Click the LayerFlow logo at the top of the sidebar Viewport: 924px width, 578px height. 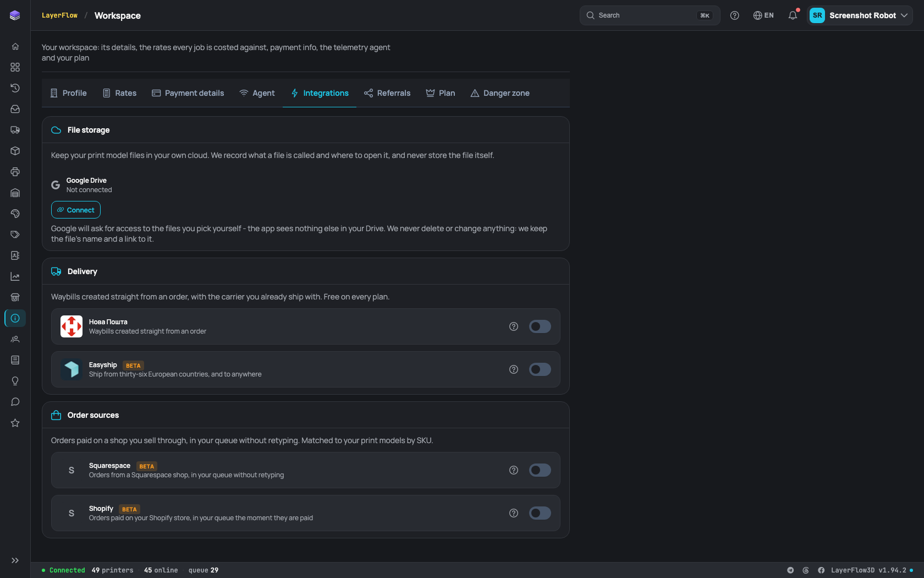coord(15,15)
